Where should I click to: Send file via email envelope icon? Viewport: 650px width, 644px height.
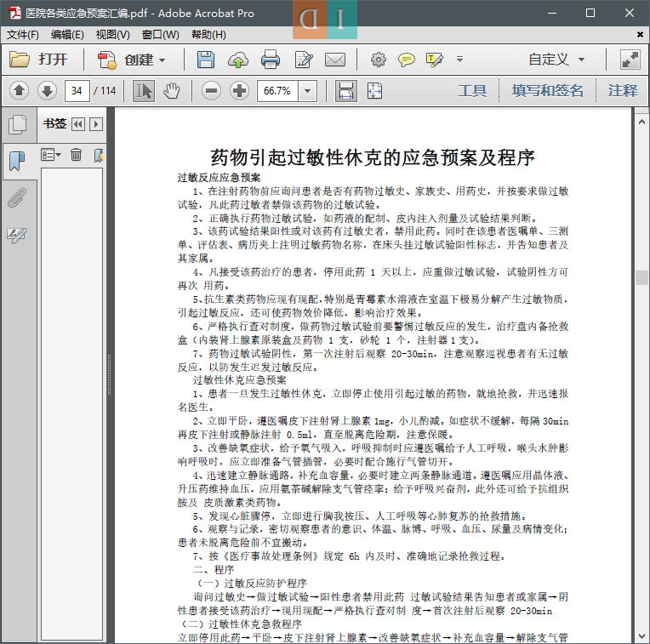click(335, 60)
